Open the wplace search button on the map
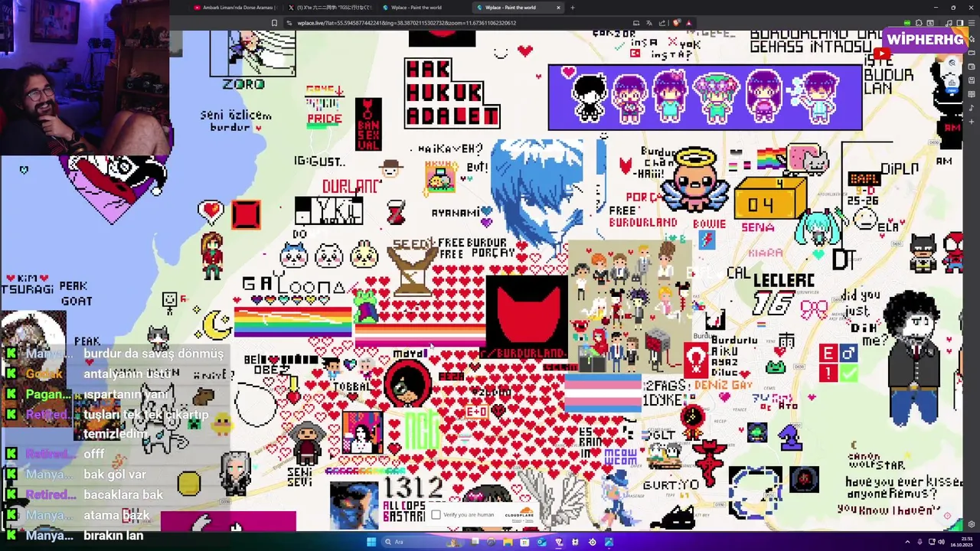The width and height of the screenshot is (980, 551). click(952, 63)
